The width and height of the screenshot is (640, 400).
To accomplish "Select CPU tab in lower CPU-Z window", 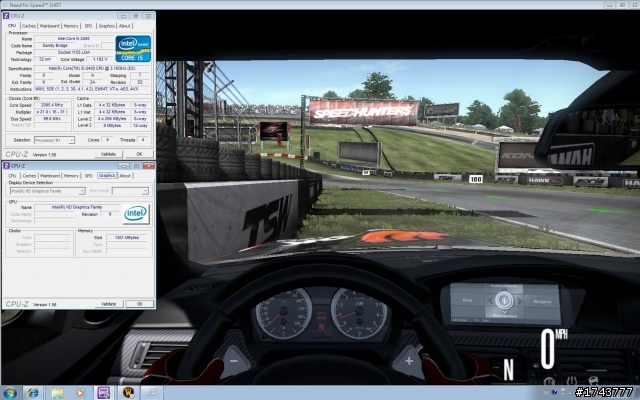I will pos(12,176).
